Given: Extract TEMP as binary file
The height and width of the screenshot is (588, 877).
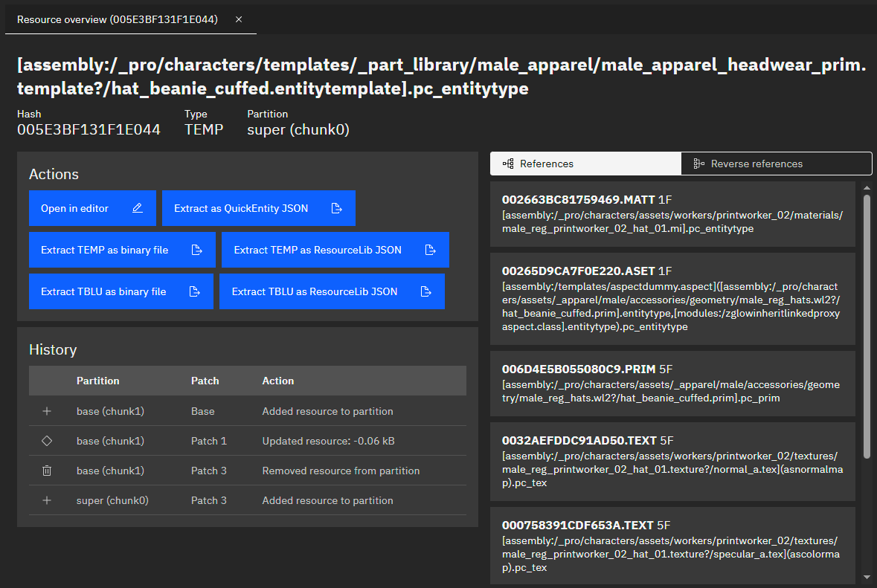Looking at the screenshot, I should click(x=122, y=250).
